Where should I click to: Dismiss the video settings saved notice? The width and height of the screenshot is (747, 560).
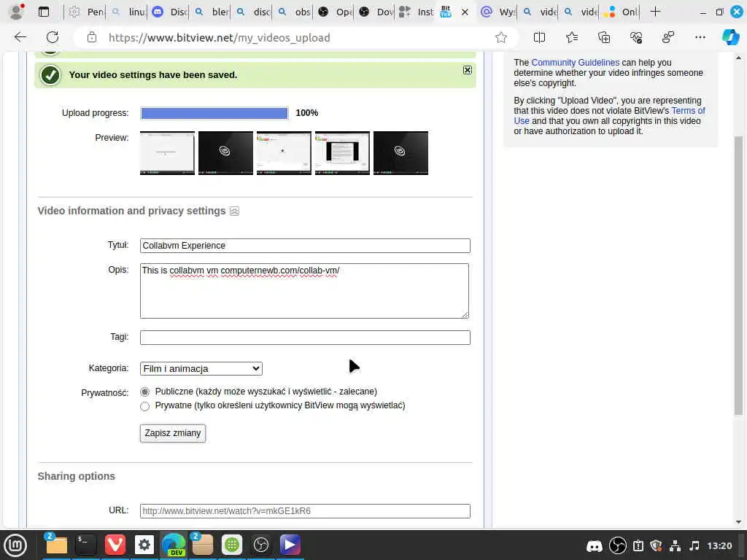tap(468, 70)
